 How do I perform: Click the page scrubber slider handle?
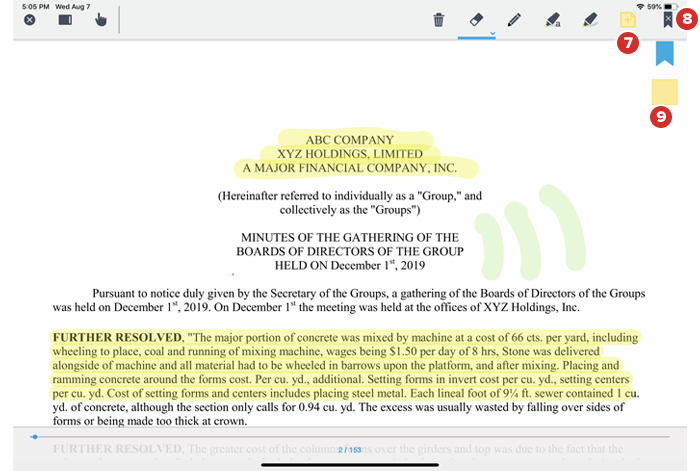pyautogui.click(x=35, y=437)
